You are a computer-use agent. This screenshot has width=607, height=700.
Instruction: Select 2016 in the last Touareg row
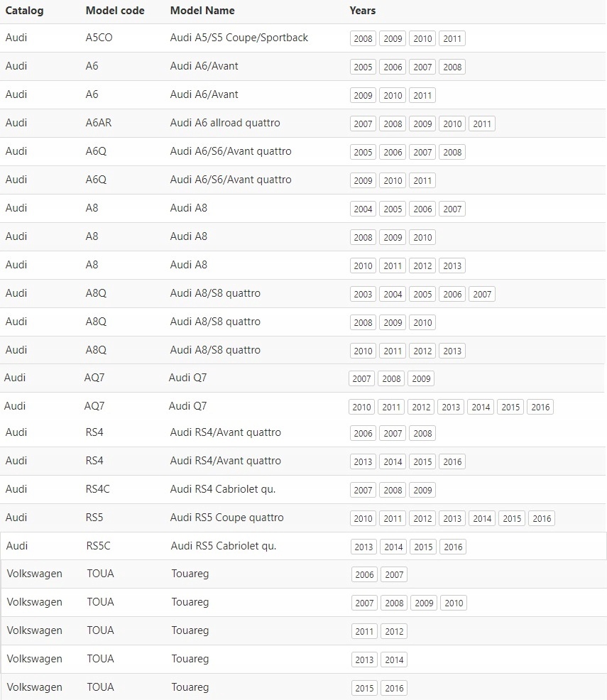(x=394, y=688)
